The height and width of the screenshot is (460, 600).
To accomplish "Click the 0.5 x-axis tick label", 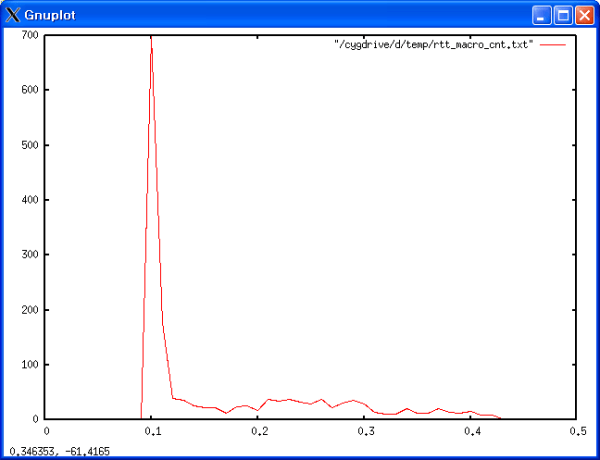I will [577, 431].
